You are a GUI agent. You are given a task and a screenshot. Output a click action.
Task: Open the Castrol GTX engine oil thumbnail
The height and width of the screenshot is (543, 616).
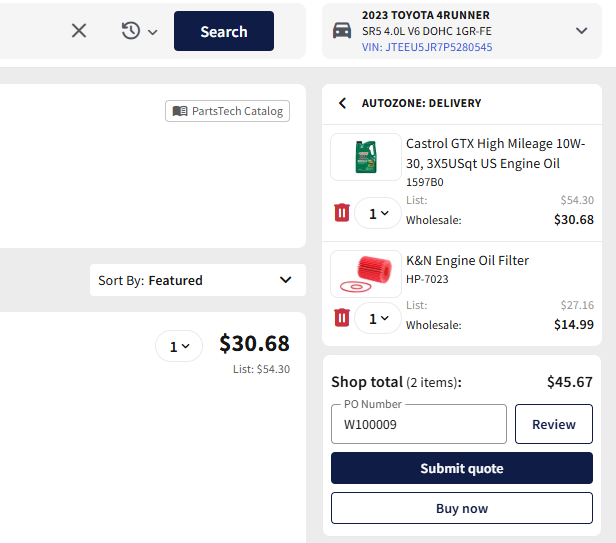pyautogui.click(x=366, y=157)
